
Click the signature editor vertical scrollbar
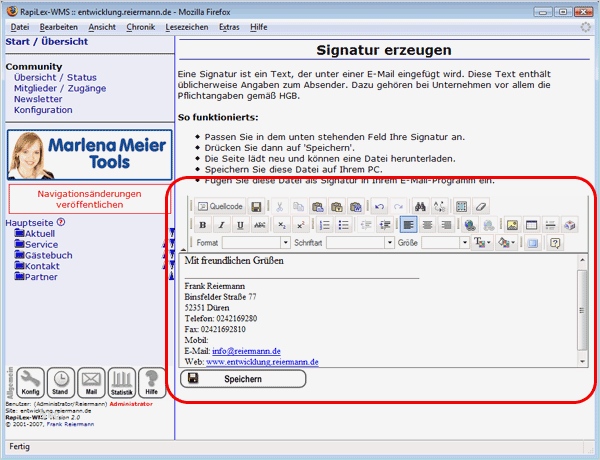click(582, 311)
